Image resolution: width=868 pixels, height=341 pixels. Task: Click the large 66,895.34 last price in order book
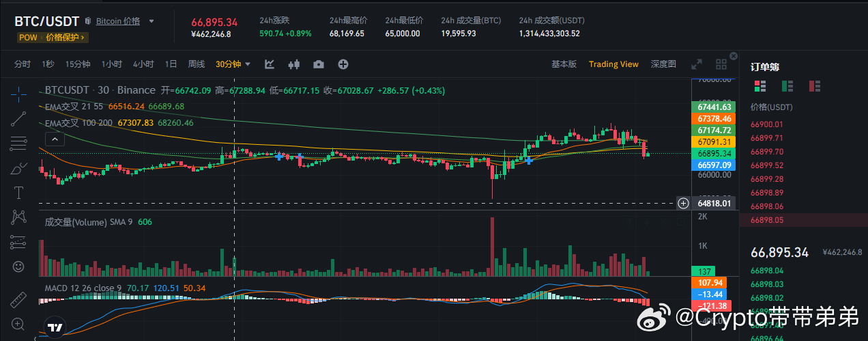pos(780,252)
